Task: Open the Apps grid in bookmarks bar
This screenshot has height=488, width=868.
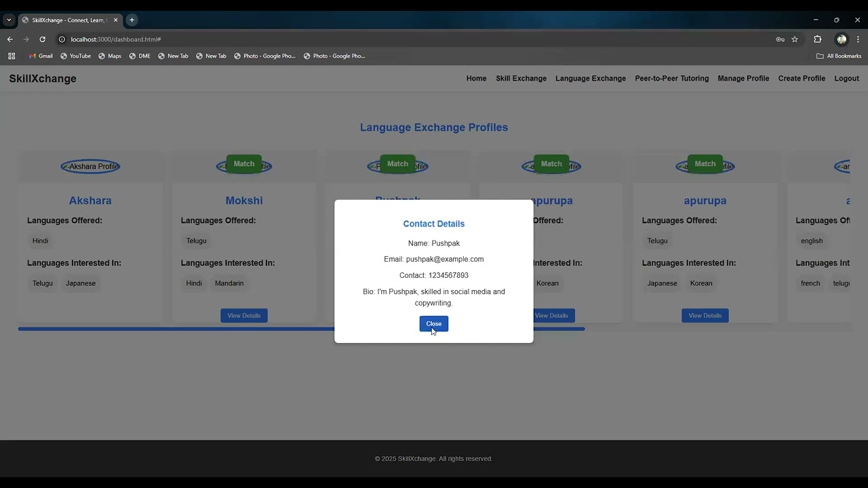Action: point(12,56)
